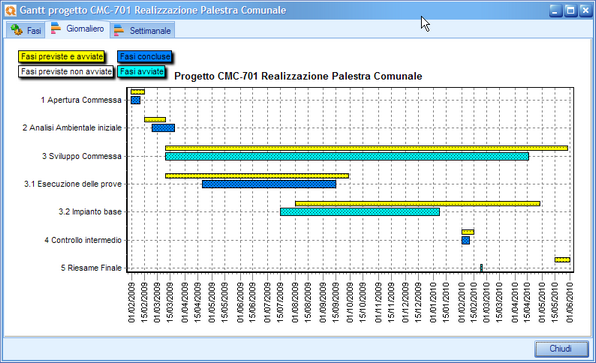Image resolution: width=596 pixels, height=363 pixels.
Task: Click the '3.1 Esecuzione delle prove' row label
Action: coord(73,184)
